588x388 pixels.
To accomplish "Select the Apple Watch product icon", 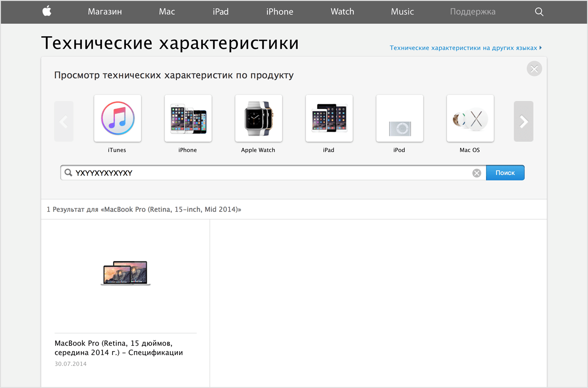I will (x=259, y=119).
